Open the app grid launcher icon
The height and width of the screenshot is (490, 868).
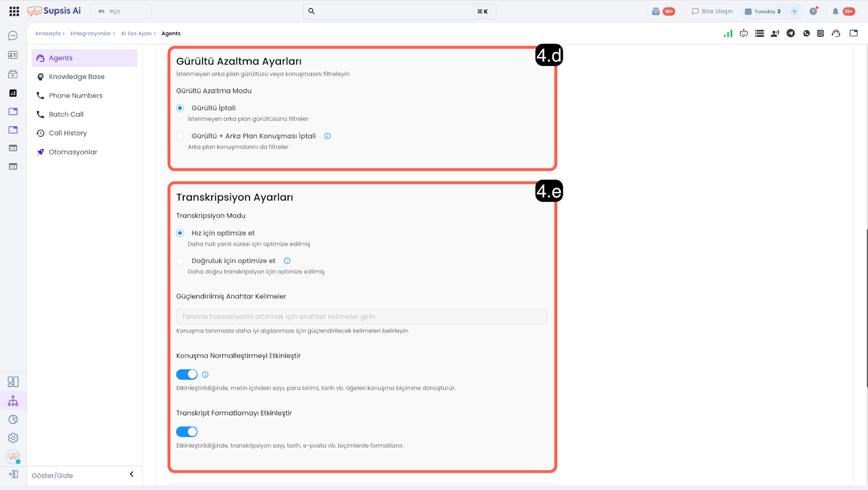pyautogui.click(x=14, y=11)
